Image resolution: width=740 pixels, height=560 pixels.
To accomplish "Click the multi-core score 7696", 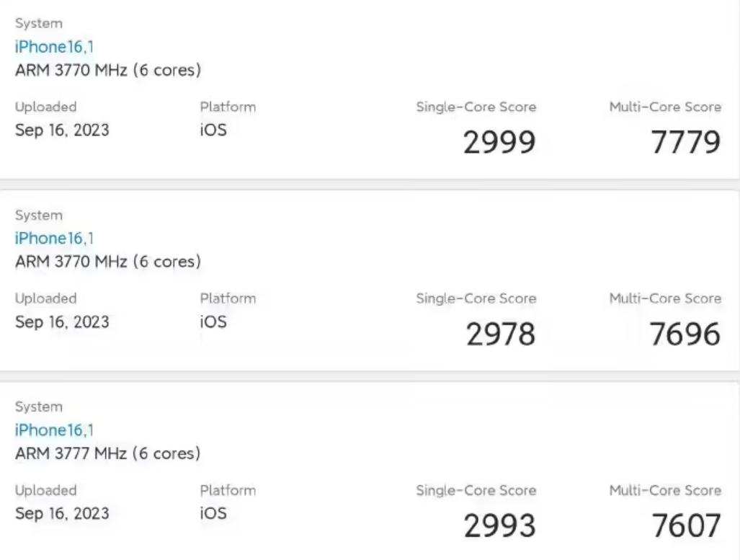I will (685, 334).
